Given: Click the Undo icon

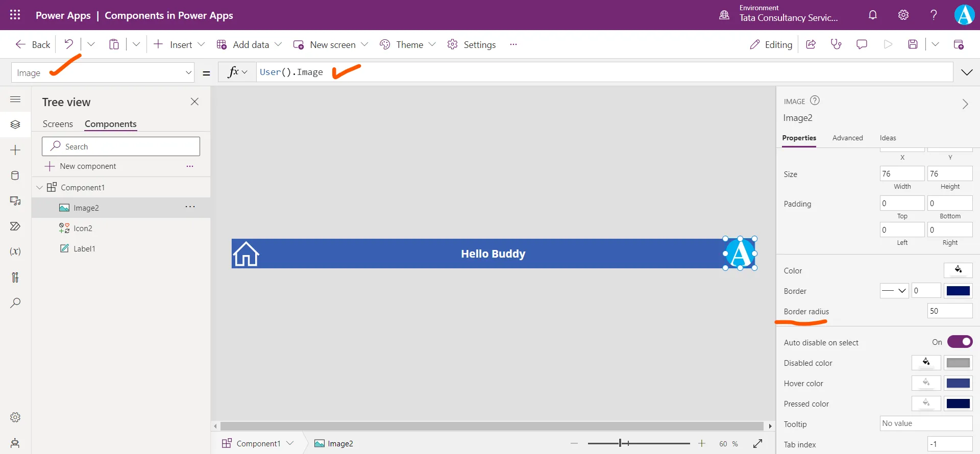Looking at the screenshot, I should point(68,44).
